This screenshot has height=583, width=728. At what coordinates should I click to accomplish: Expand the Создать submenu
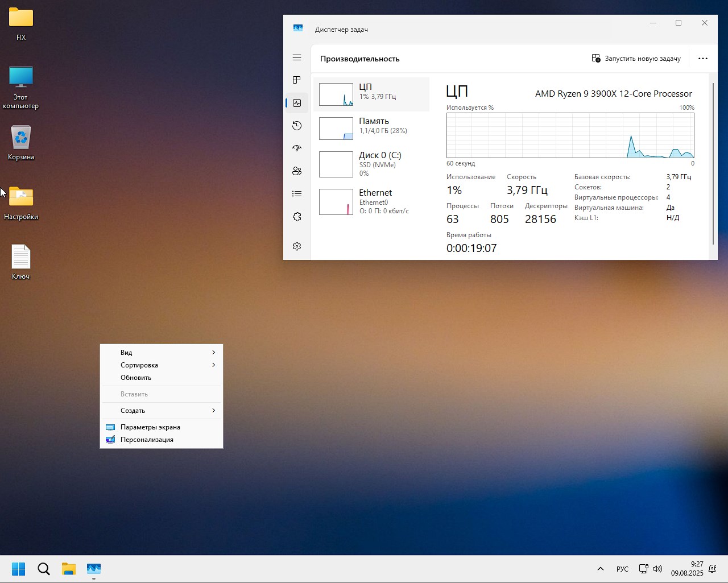coord(162,411)
